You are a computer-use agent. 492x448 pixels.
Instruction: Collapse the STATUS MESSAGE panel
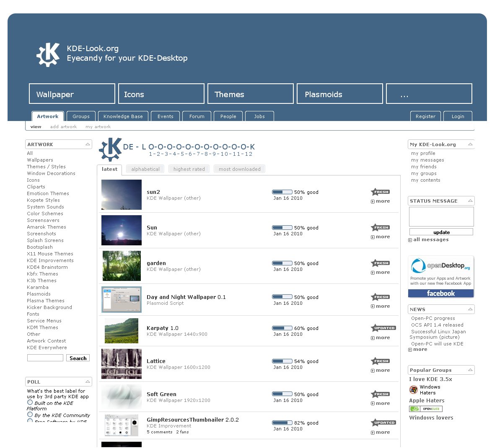470,201
